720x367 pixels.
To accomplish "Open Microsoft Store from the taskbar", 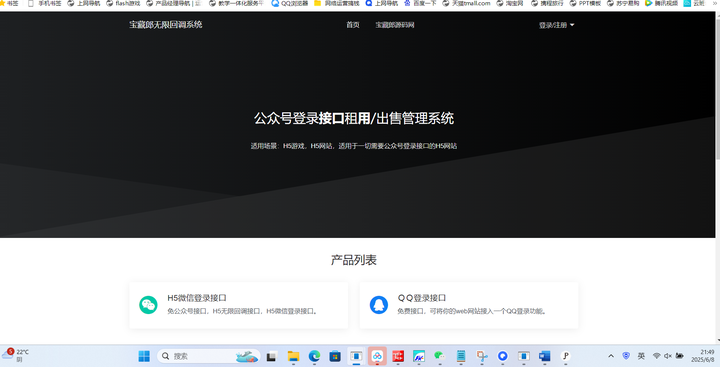I will 335,356.
